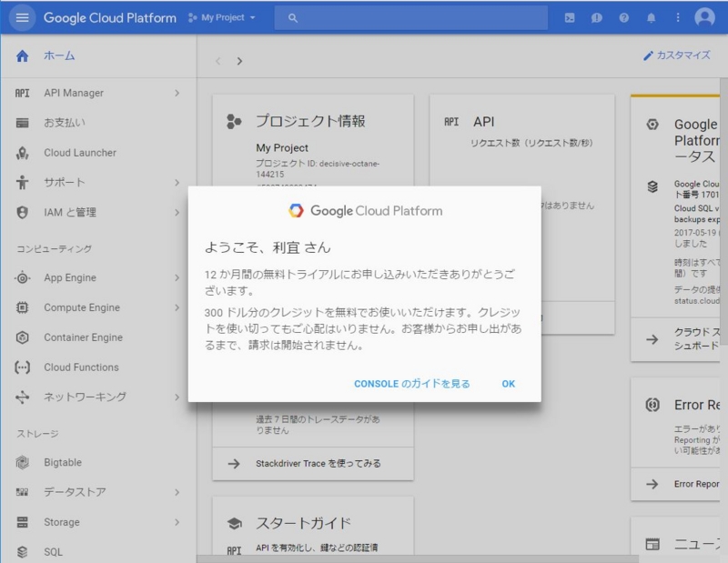
Task: Click the billing card icon
Action: click(x=22, y=123)
